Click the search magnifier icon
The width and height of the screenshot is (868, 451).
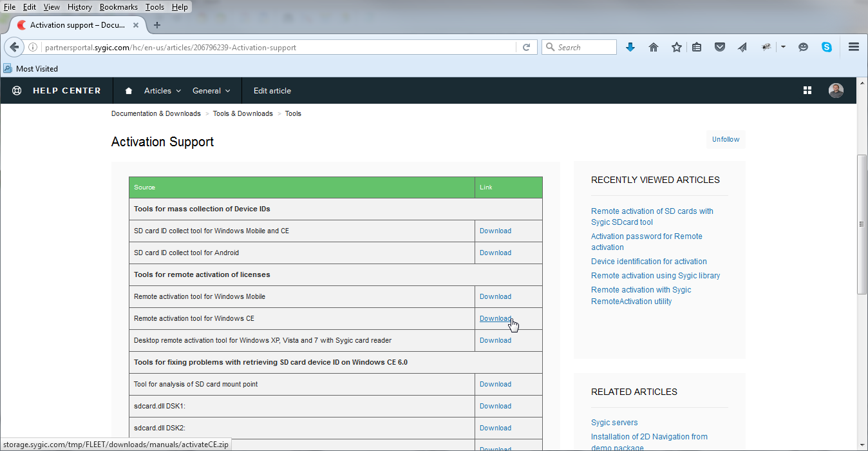coord(550,47)
